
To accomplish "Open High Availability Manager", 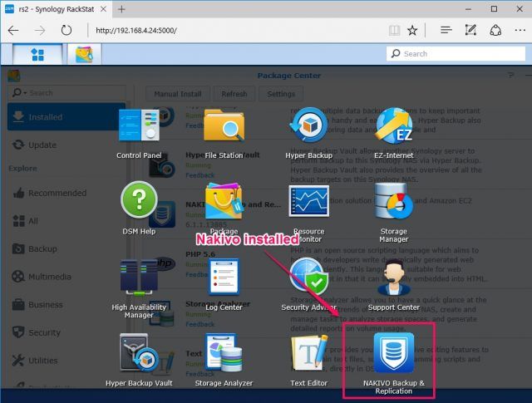I will (x=139, y=278).
